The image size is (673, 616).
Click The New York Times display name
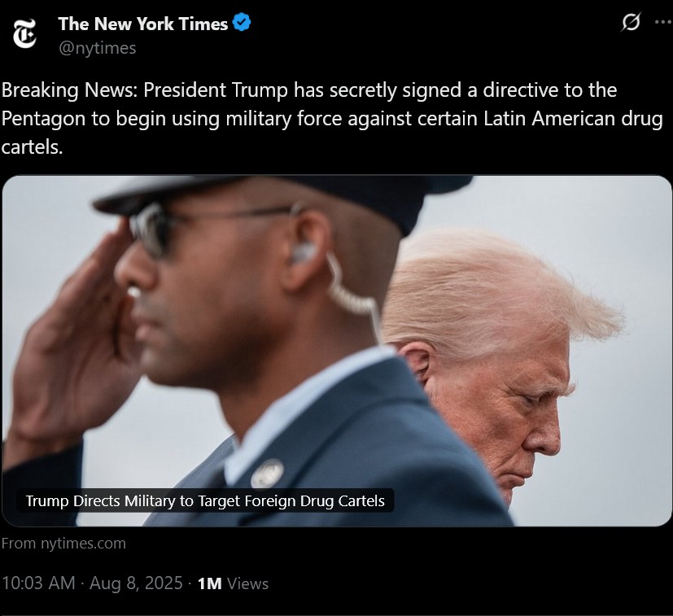[143, 24]
